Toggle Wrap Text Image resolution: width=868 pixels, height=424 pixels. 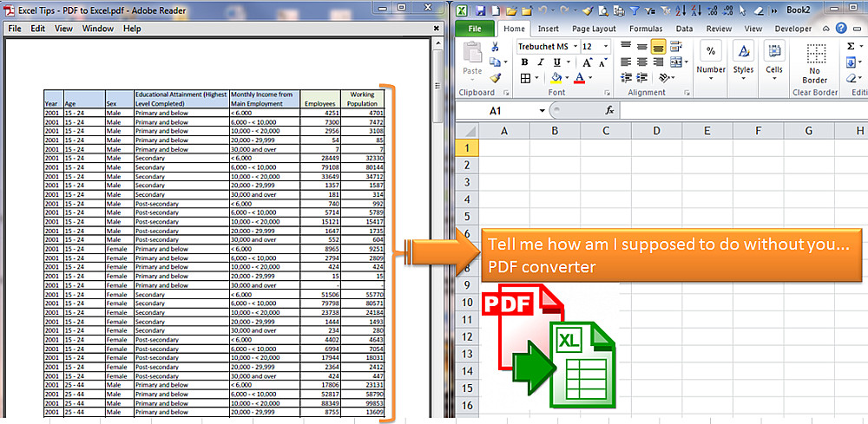(675, 47)
